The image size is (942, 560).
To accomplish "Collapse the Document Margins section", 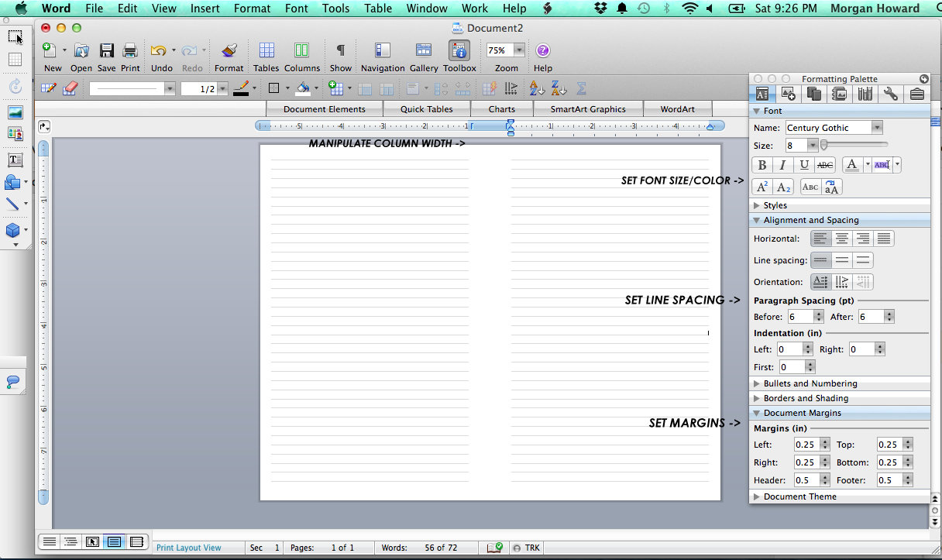I will click(x=757, y=413).
